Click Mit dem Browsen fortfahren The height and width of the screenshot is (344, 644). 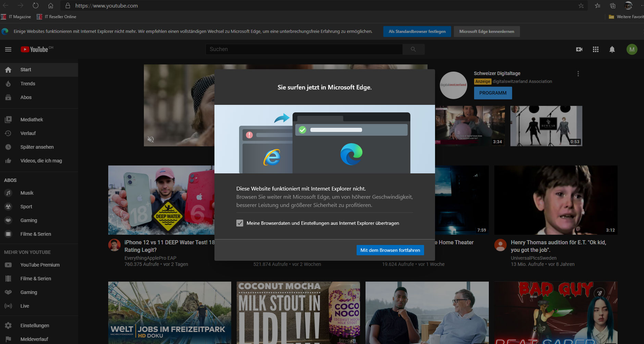[390, 250]
